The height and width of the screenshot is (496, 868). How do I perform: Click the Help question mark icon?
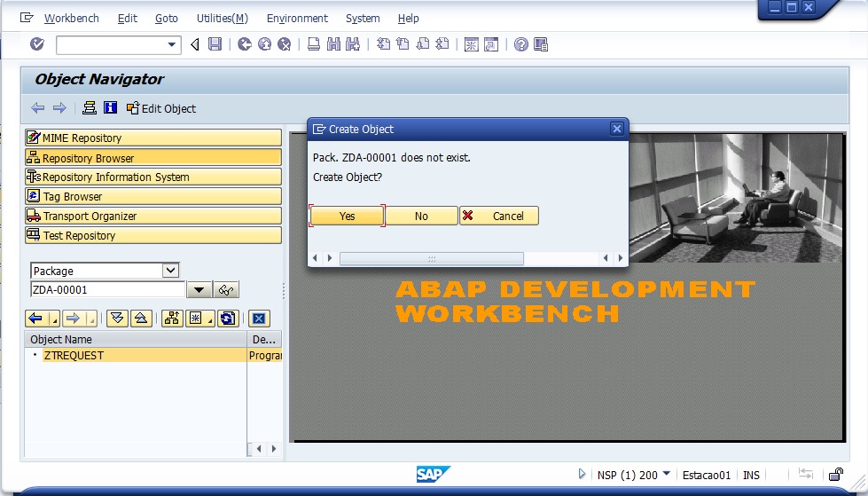point(520,44)
